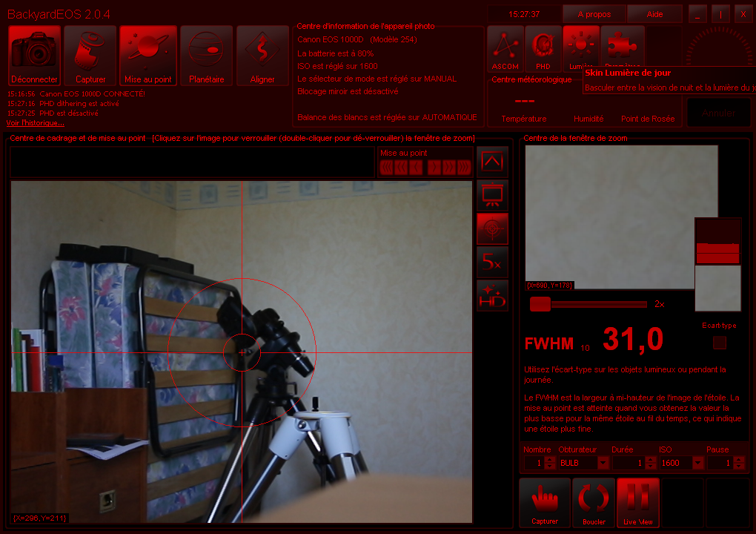This screenshot has height=534, width=756.
Task: Adjust the 2x zoom slider handle
Action: tap(540, 304)
